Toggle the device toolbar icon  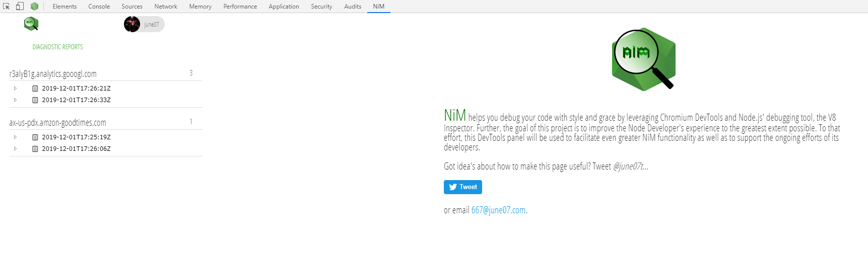pos(20,7)
